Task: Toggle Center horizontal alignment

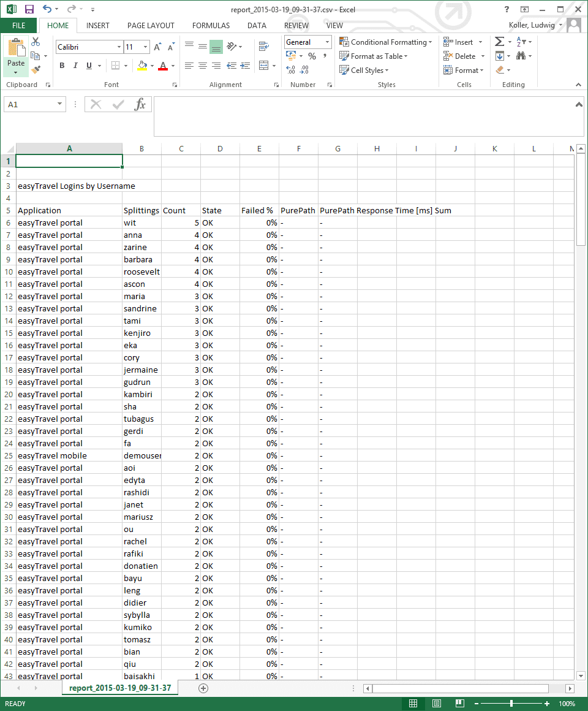Action: point(203,66)
